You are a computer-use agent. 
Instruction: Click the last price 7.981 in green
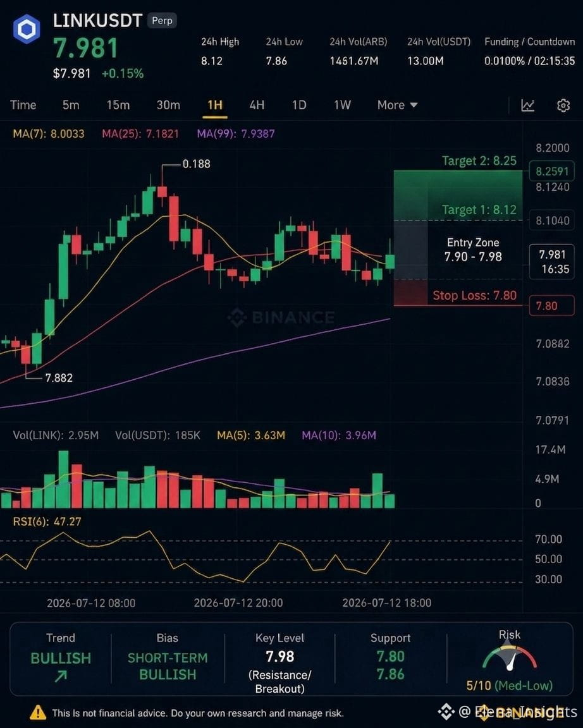pyautogui.click(x=86, y=48)
